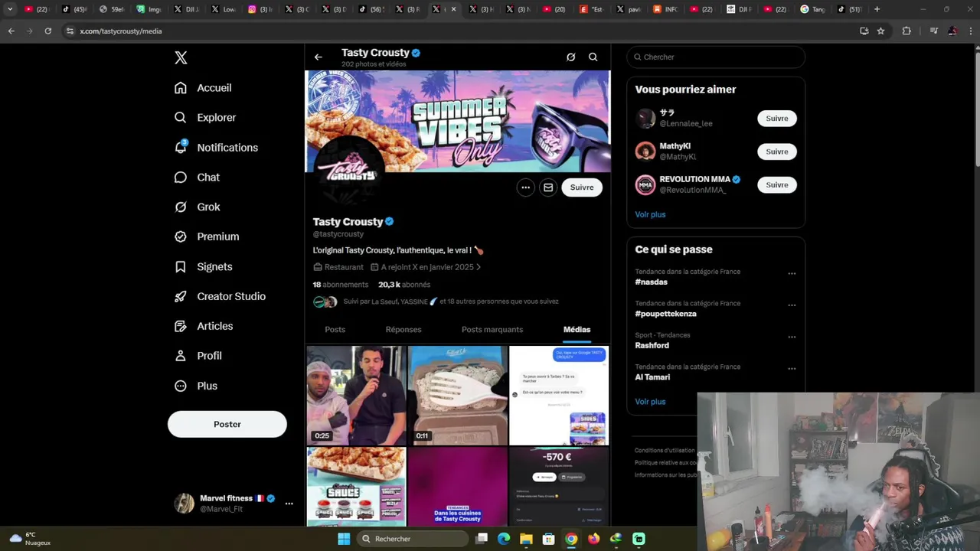
Task: Open the 0:11 video thumbnail
Action: [x=458, y=395]
